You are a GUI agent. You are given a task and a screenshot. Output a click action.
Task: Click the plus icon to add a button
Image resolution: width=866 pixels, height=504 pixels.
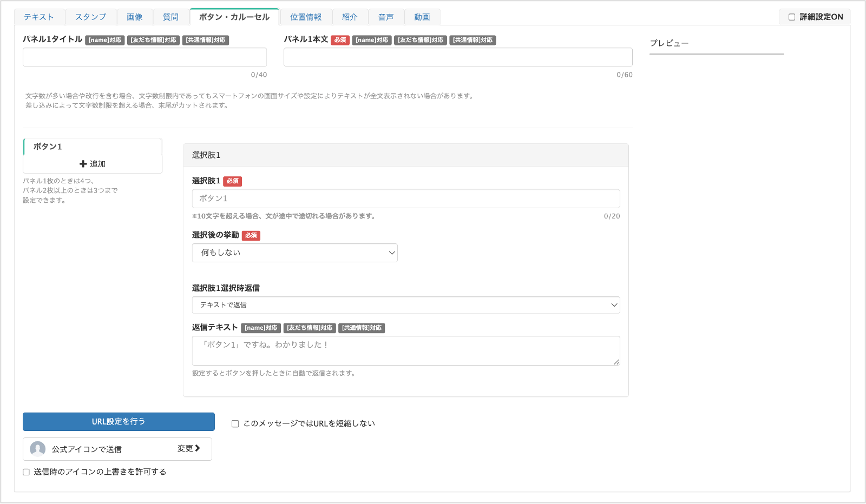[83, 164]
